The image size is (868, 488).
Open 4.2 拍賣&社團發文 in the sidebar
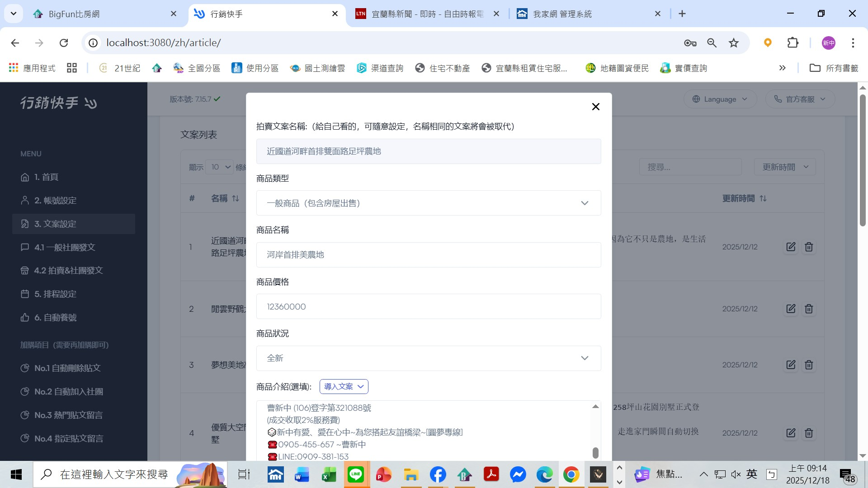(x=74, y=270)
